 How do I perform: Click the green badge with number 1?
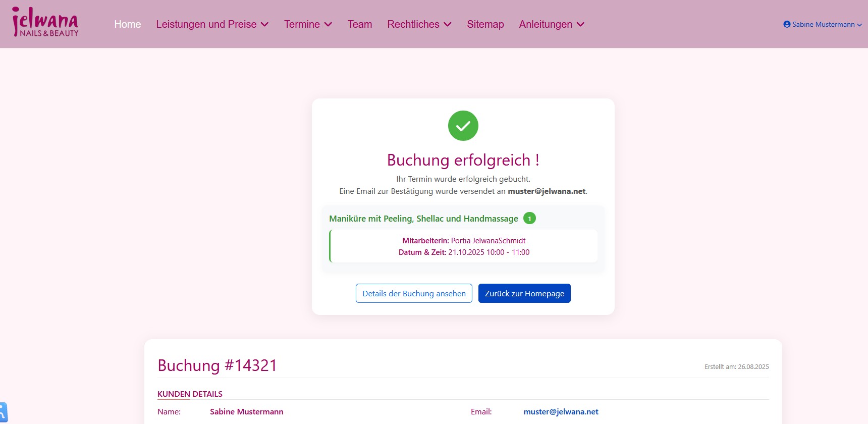click(x=529, y=218)
